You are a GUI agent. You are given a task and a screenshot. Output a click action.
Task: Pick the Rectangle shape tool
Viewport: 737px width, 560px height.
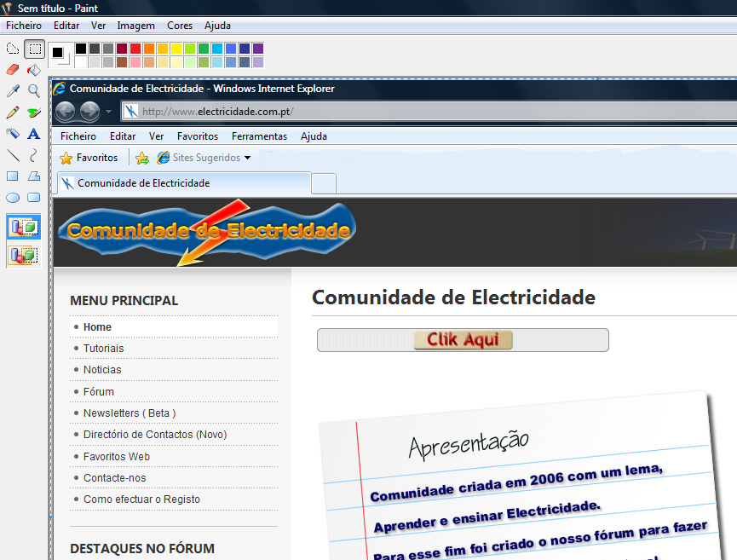point(13,176)
